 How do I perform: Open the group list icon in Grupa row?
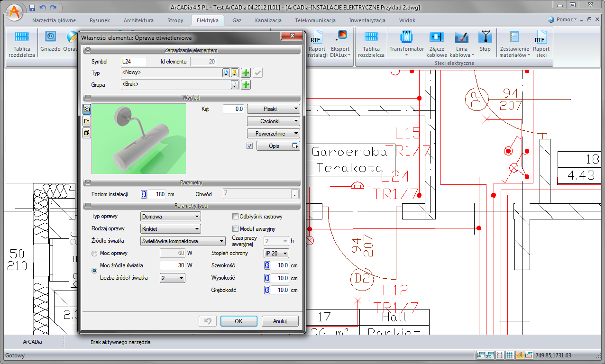pos(234,85)
